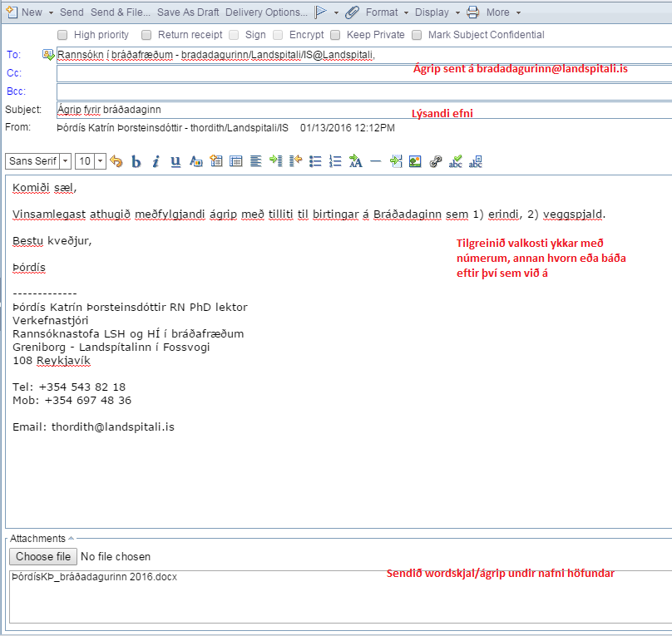Undo the last edit with the arrow icon
This screenshot has width=672, height=636.
pos(116,161)
